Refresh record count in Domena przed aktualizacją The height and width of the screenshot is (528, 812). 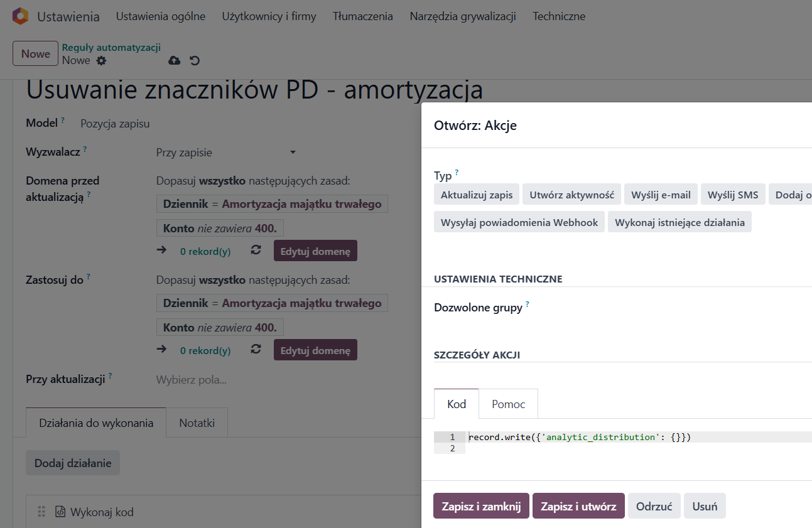coord(256,250)
